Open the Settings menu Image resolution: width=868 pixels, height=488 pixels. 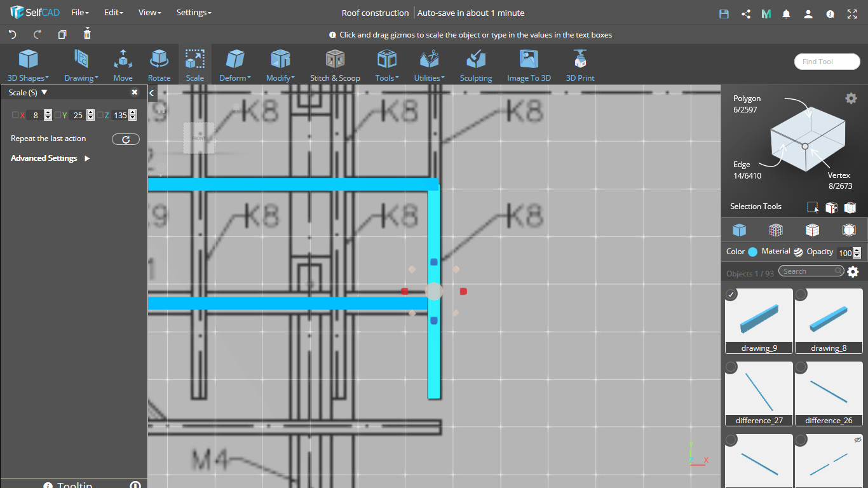point(194,13)
